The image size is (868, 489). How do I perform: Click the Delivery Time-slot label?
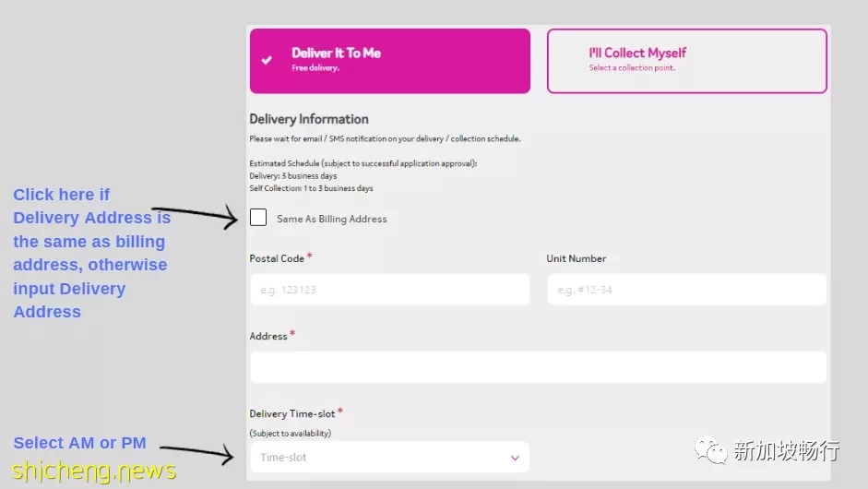[x=291, y=413]
